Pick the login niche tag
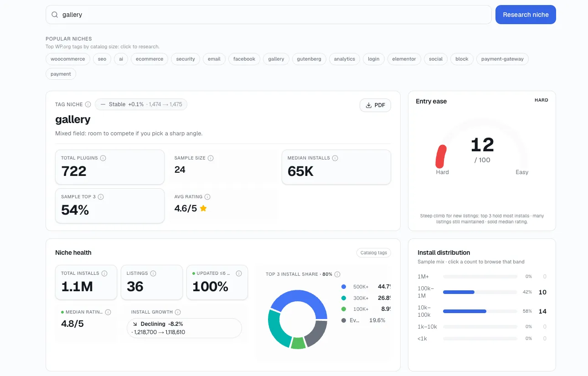The width and height of the screenshot is (588, 376). pyautogui.click(x=374, y=59)
